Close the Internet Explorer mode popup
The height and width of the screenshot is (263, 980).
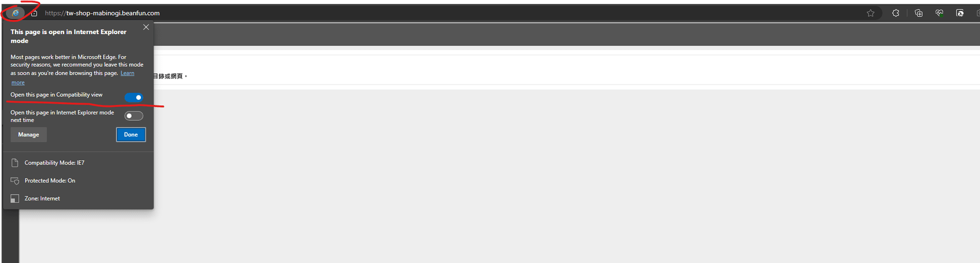[146, 27]
